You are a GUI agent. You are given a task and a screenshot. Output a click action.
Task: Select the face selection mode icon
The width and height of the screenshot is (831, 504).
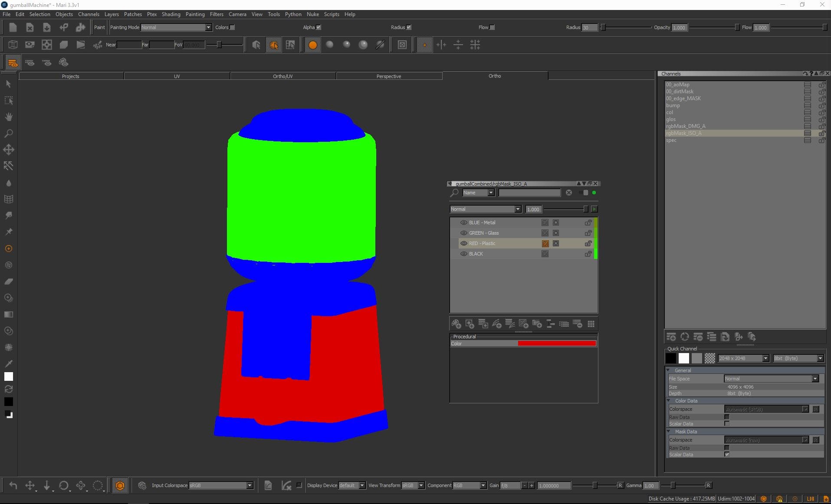click(290, 45)
